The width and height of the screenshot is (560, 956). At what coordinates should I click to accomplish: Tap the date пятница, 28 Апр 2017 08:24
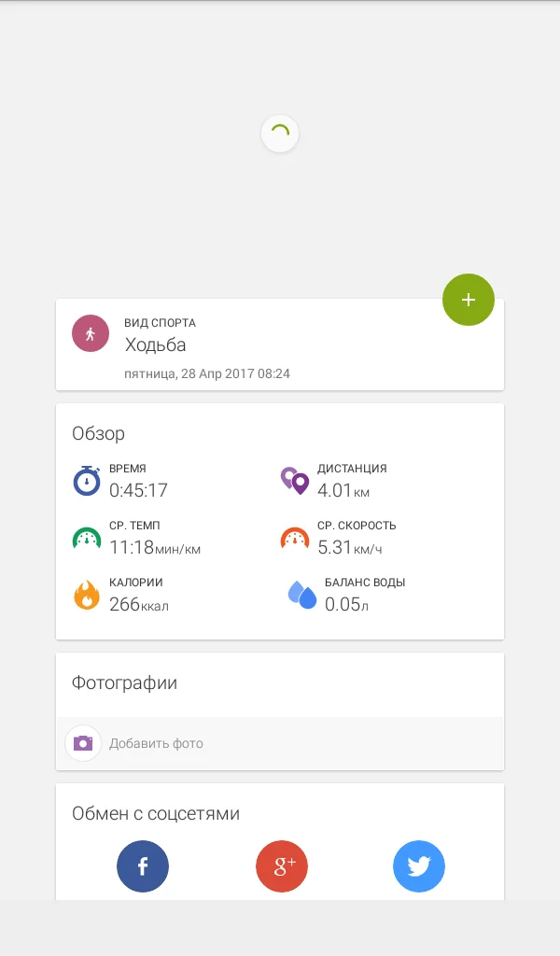click(207, 373)
